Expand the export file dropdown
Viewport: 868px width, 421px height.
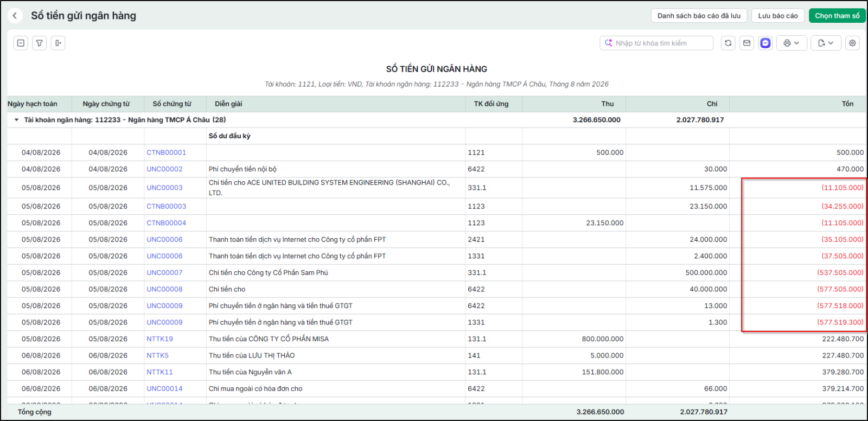coord(826,43)
